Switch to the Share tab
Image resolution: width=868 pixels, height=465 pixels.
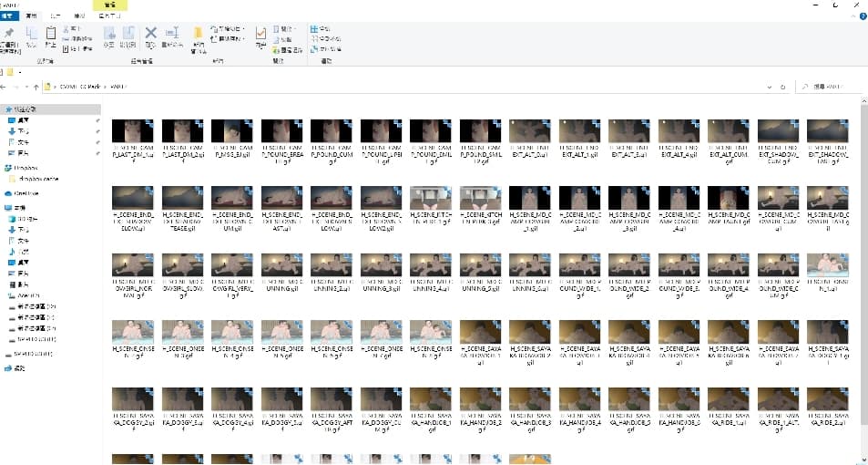click(56, 16)
